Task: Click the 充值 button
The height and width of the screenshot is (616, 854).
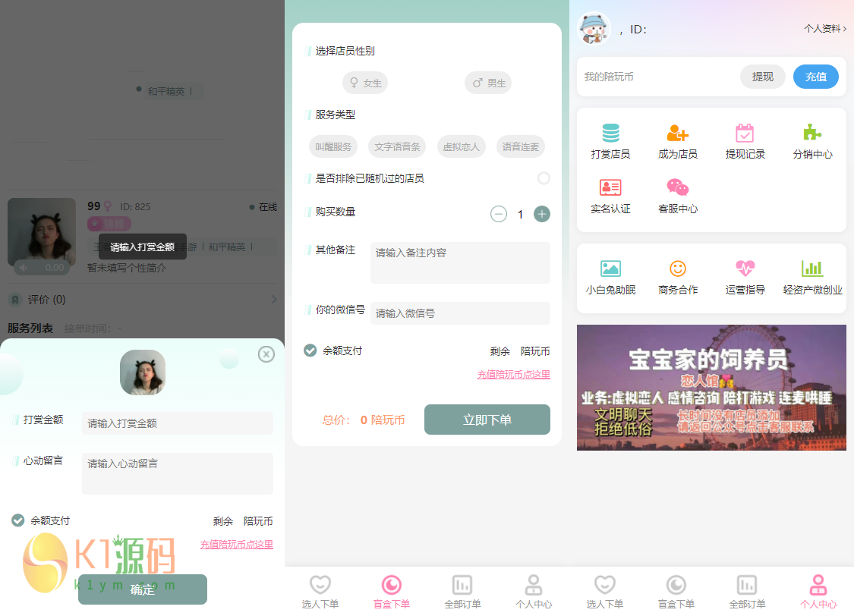Action: [x=816, y=77]
